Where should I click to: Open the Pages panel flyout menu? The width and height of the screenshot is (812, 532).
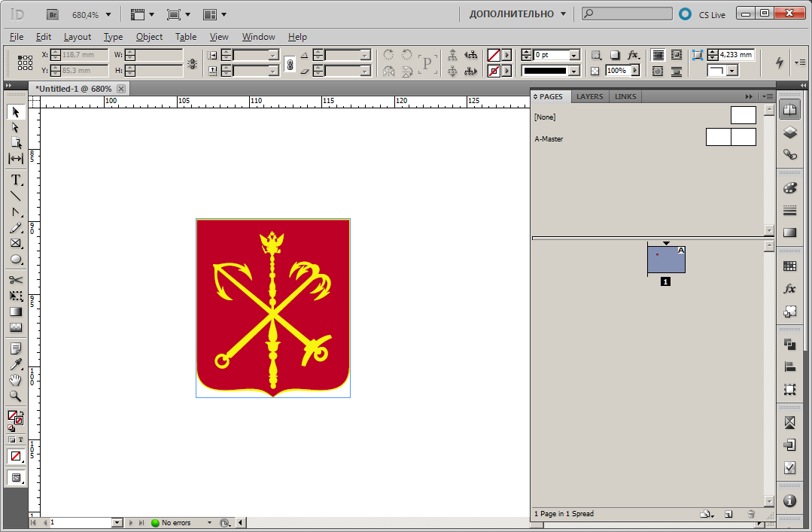pos(768,96)
